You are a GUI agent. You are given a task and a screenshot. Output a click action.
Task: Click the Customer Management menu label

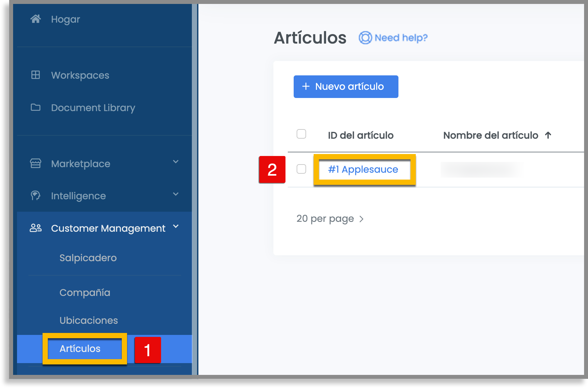(108, 228)
